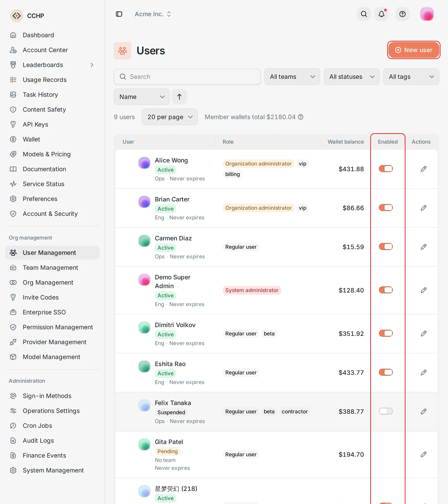Click Alice Wong's avatar
The height and width of the screenshot is (504, 448).
[x=144, y=163]
